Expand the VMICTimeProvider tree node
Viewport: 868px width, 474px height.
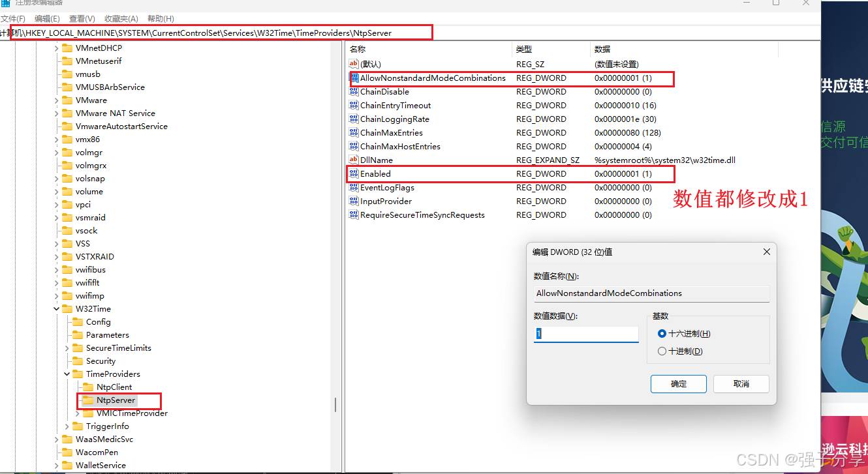coord(78,413)
